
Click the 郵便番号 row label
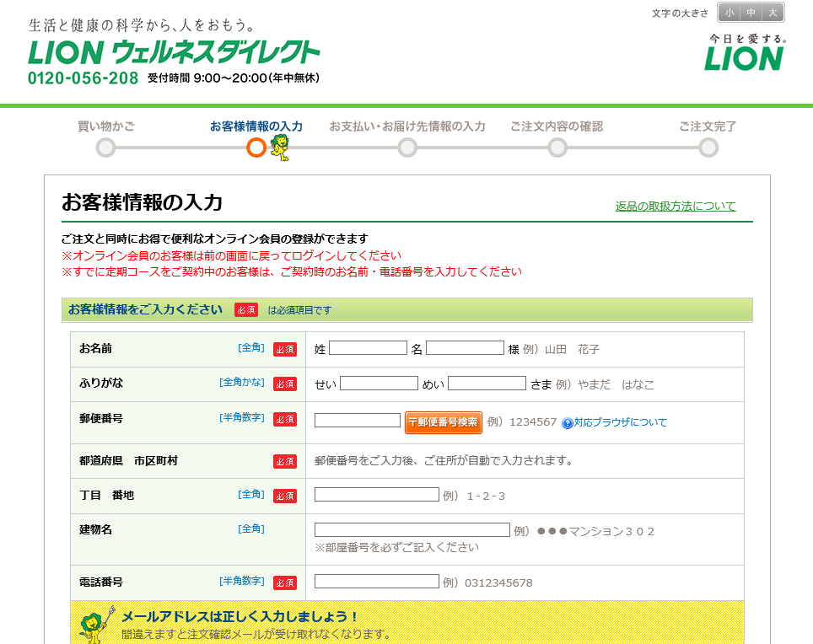101,418
